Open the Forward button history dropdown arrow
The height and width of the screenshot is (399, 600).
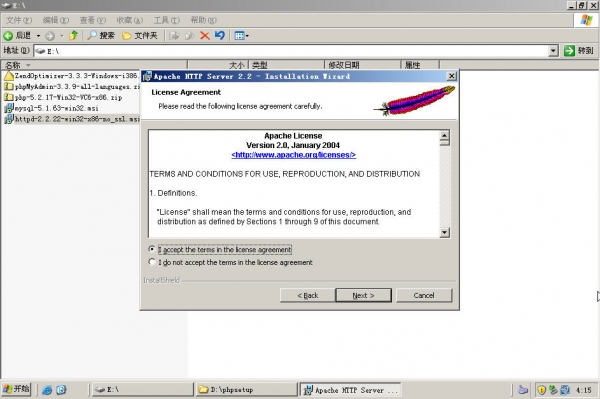[x=62, y=36]
